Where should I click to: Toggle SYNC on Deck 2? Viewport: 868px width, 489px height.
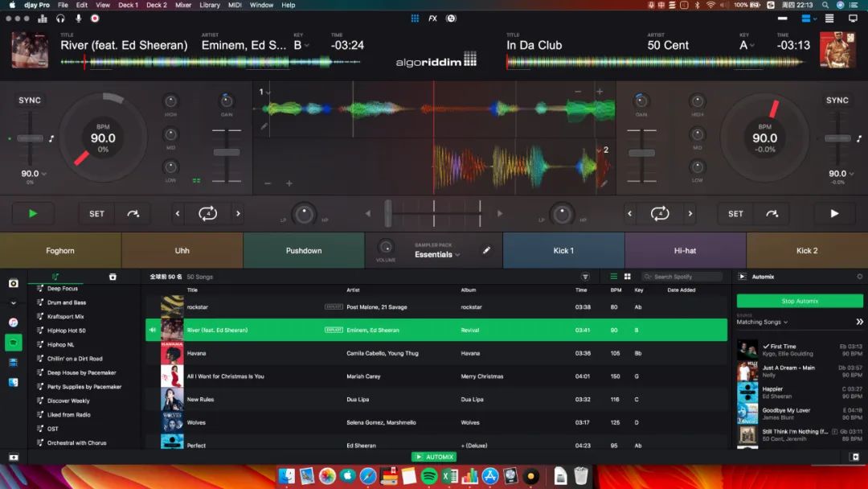(837, 101)
